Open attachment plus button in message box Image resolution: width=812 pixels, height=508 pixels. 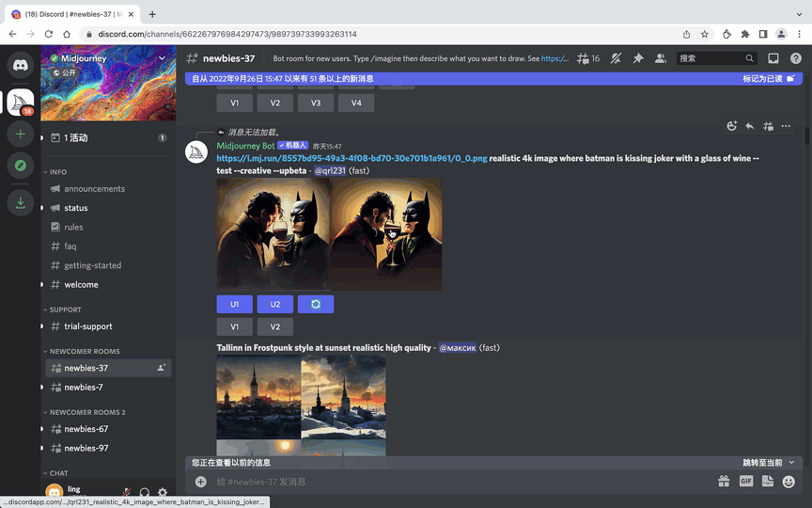coord(201,482)
